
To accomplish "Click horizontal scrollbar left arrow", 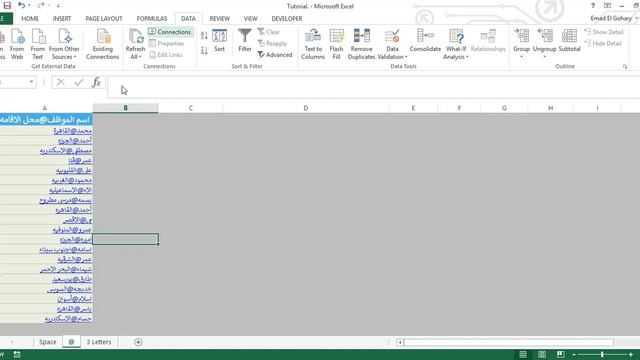I will tap(400, 342).
